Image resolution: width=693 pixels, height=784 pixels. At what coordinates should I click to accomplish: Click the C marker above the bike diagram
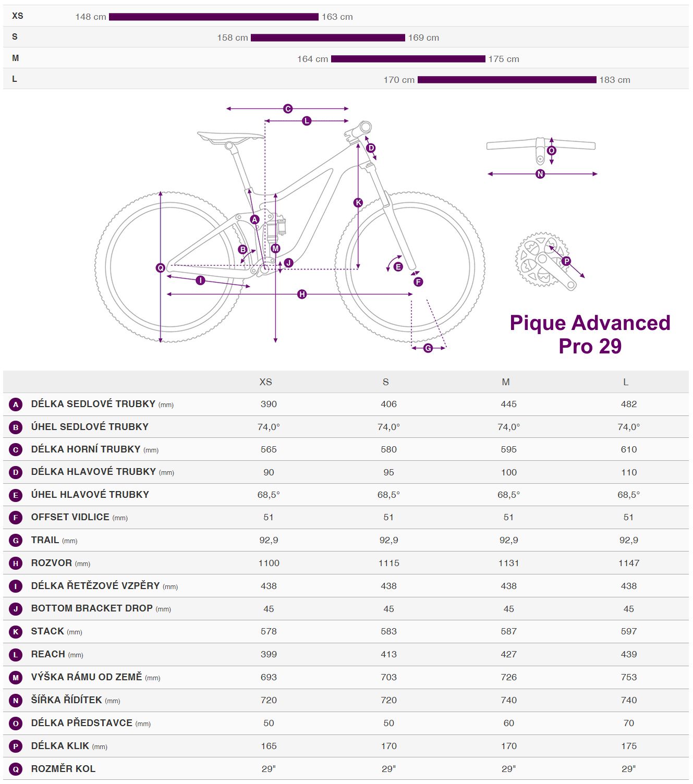[x=288, y=109]
